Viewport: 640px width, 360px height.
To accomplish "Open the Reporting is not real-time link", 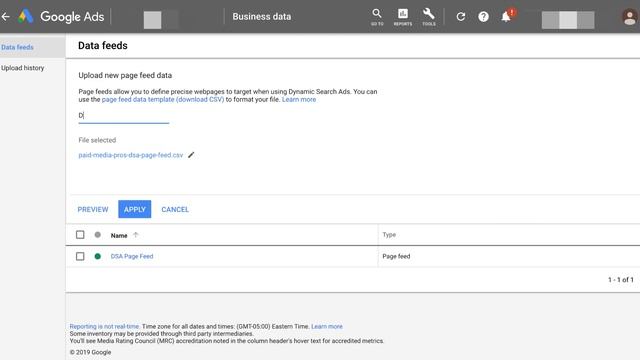I will [x=104, y=327].
